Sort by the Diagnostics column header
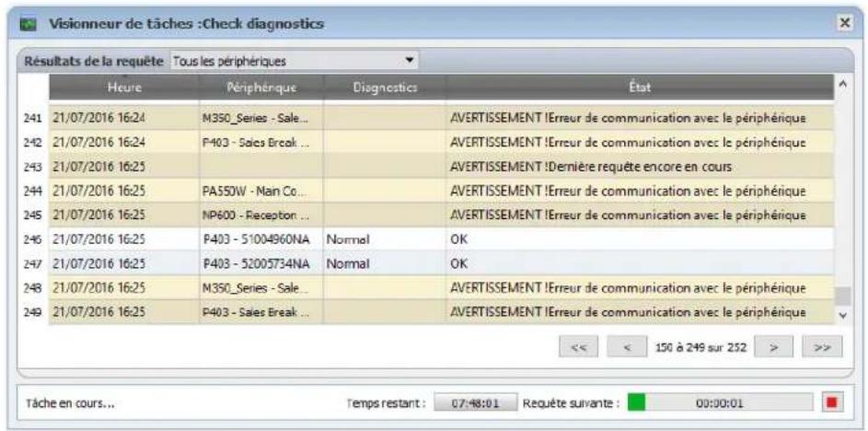This screenshot has height=431, width=868. click(386, 87)
